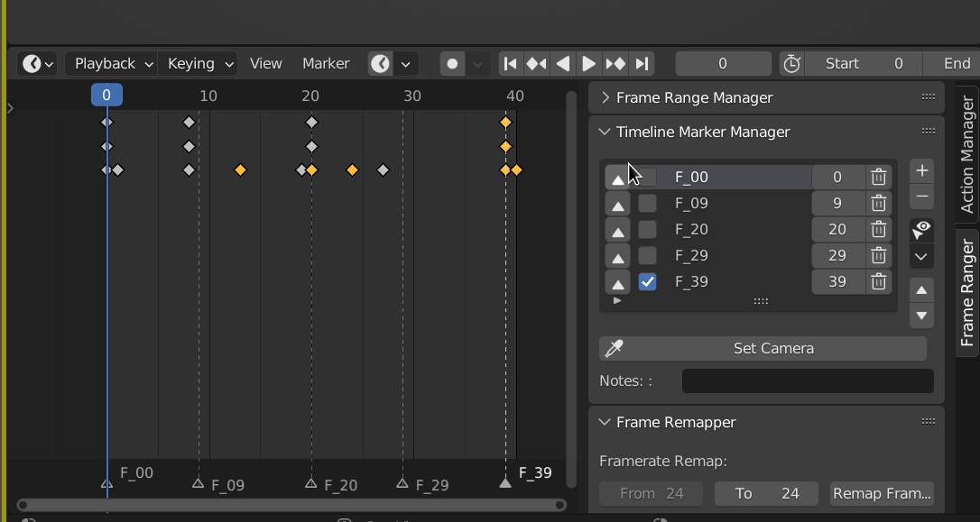Open the Playback dropdown
The image size is (980, 522).
(x=105, y=63)
